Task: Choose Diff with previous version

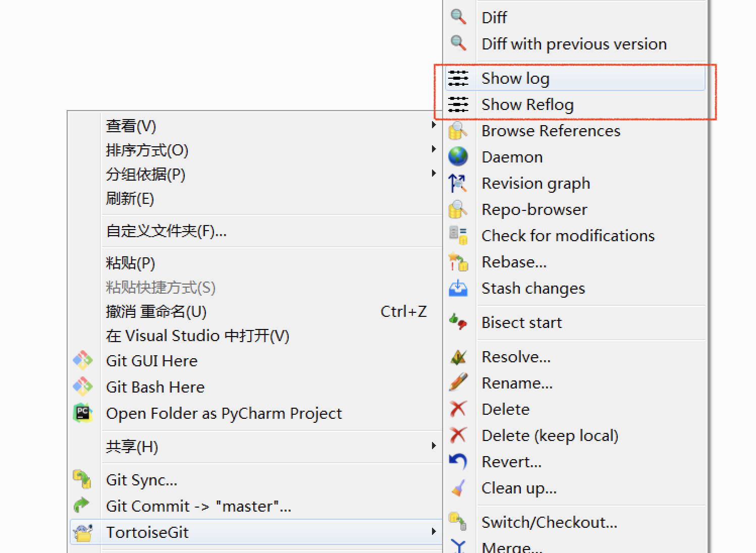Action: (574, 44)
